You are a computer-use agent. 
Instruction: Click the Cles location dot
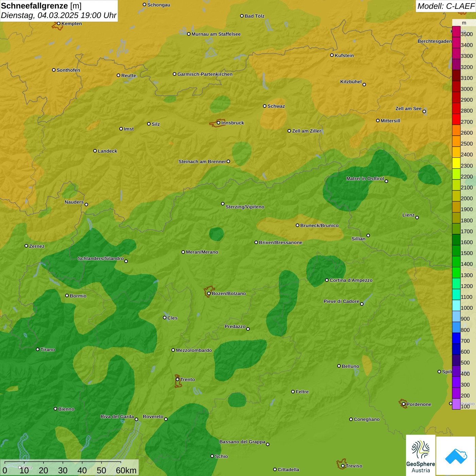(165, 318)
